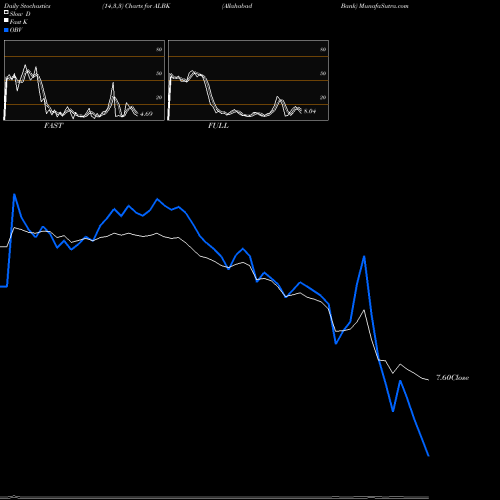Viewport: 500px width, 500px height.
Task: Click the Fast K white legend swatch
Action: 6,20
